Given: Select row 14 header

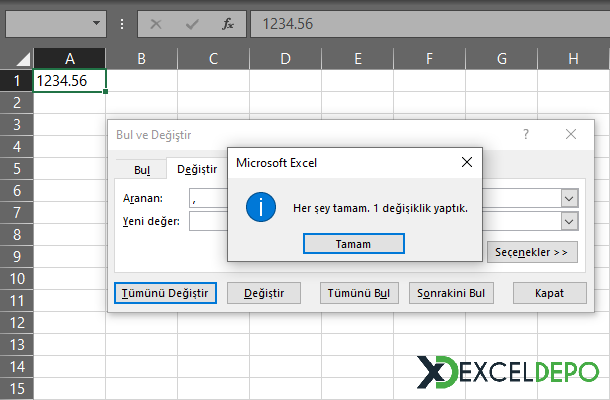Looking at the screenshot, I should (x=17, y=367).
